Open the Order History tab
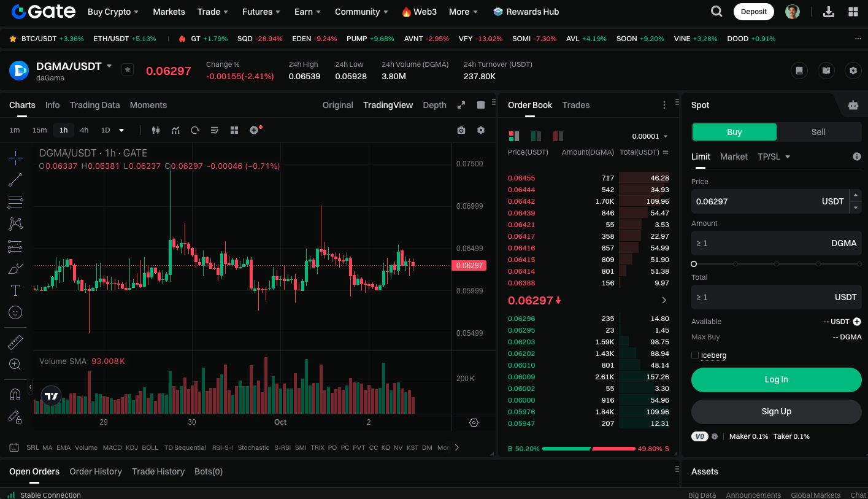The height and width of the screenshot is (499, 868). pos(96,471)
